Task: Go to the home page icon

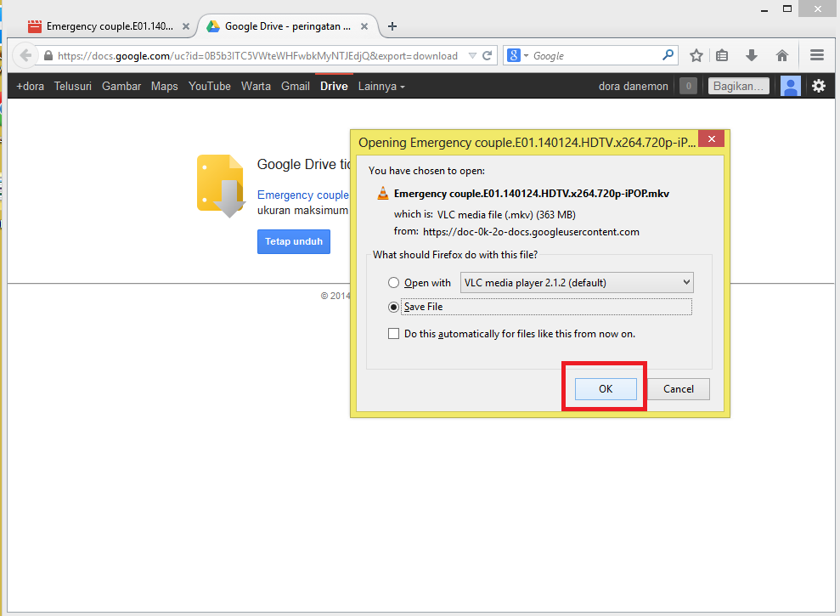Action: click(782, 55)
